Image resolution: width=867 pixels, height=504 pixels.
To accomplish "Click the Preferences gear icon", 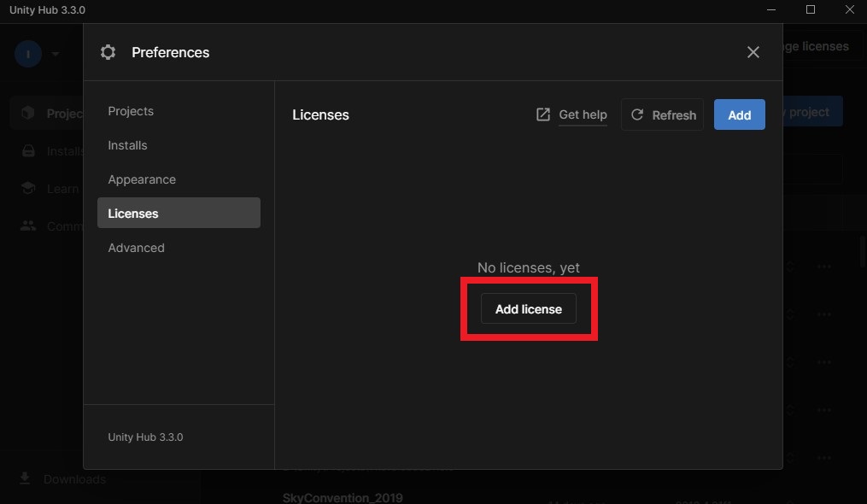I will pyautogui.click(x=108, y=52).
